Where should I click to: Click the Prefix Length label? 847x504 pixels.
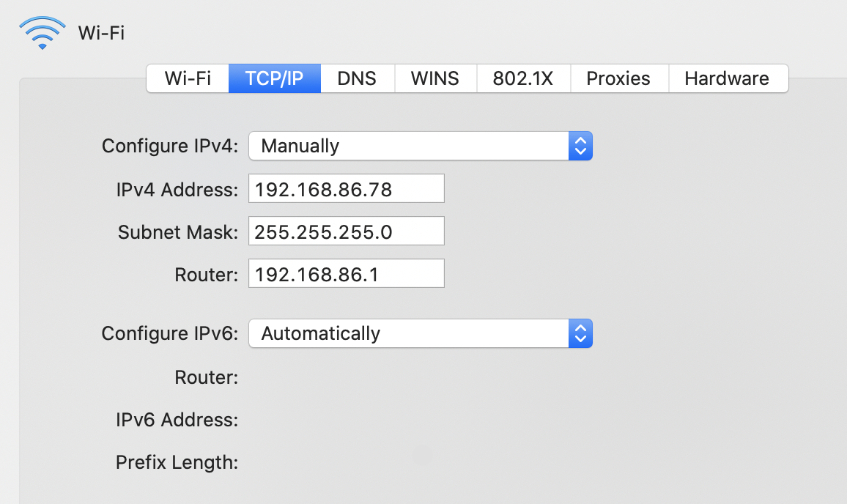click(177, 462)
